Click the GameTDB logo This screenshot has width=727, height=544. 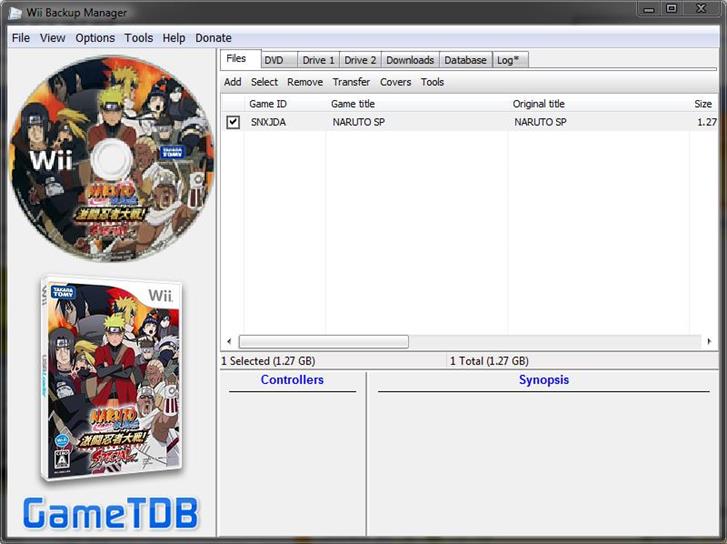point(111,514)
